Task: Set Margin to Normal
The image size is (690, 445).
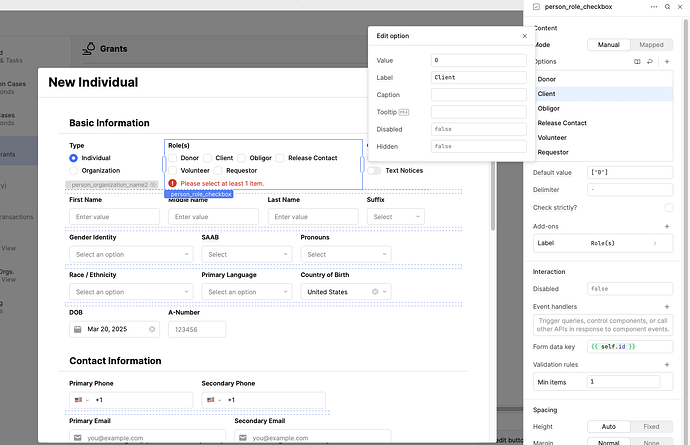Action: [x=609, y=442]
